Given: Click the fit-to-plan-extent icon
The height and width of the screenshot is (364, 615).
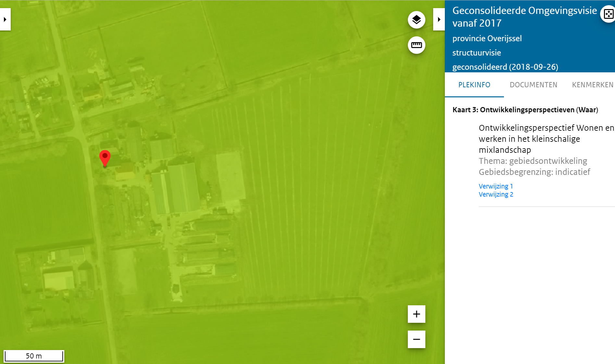Looking at the screenshot, I should (608, 14).
